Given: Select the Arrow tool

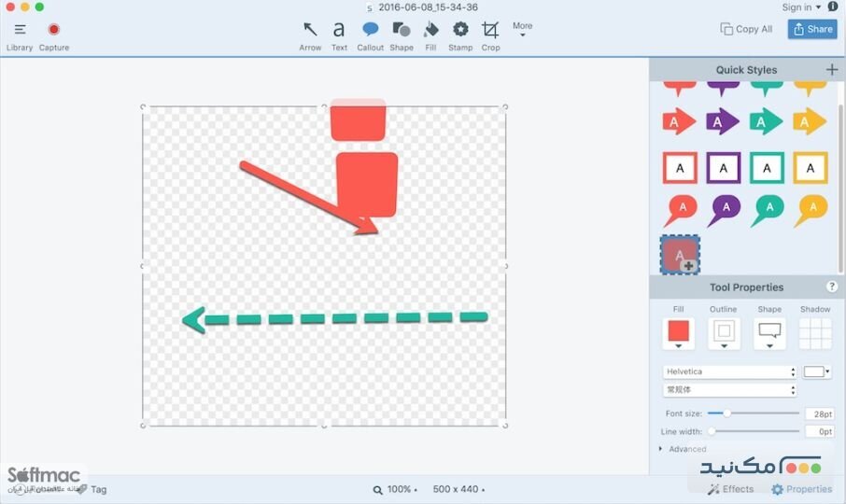Looking at the screenshot, I should point(310,36).
